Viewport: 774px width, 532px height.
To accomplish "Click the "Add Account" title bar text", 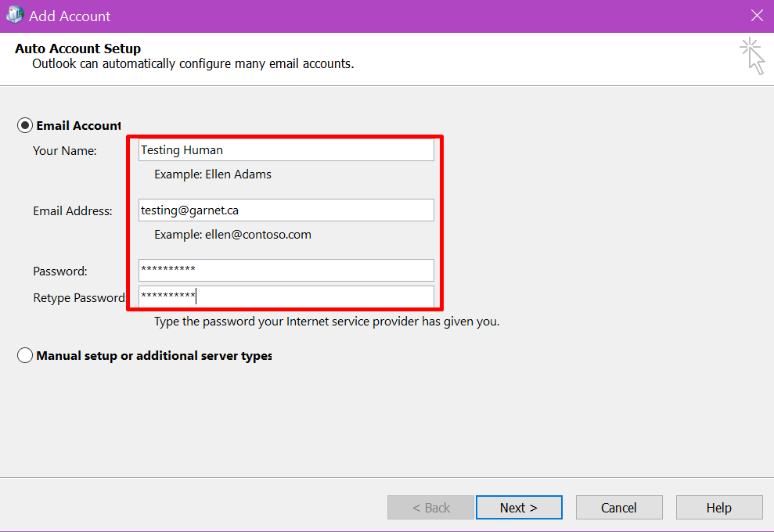I will click(x=70, y=16).
